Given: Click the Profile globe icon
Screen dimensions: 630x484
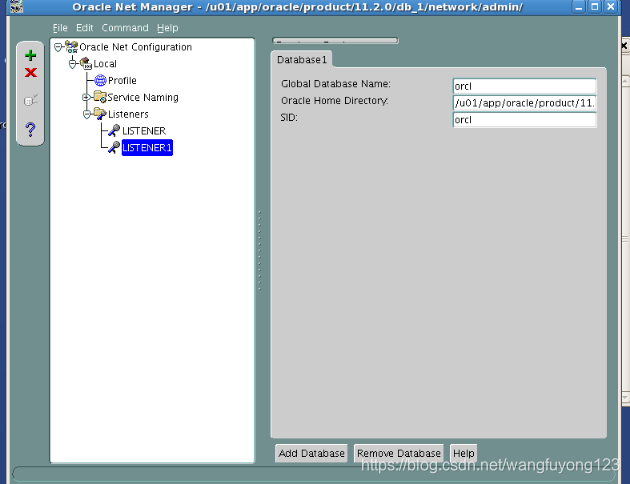Looking at the screenshot, I should tap(100, 80).
